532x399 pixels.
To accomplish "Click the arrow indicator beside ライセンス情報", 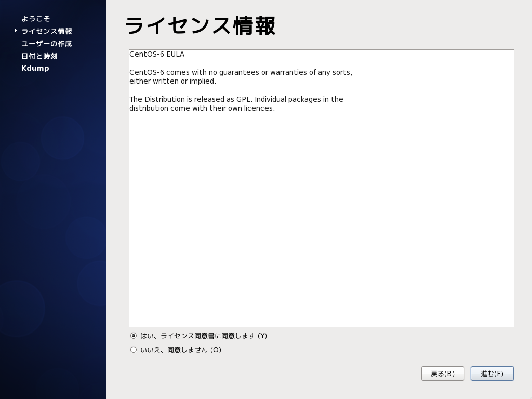I will 15,30.
